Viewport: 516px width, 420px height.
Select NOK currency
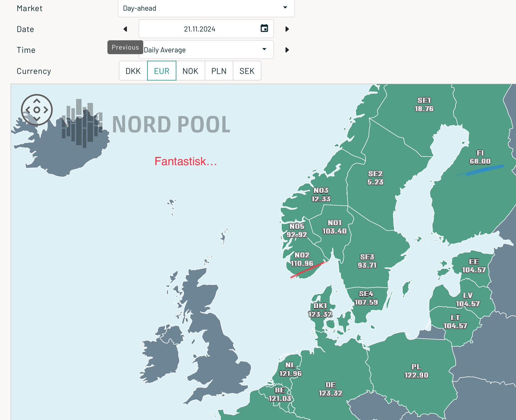coord(190,71)
